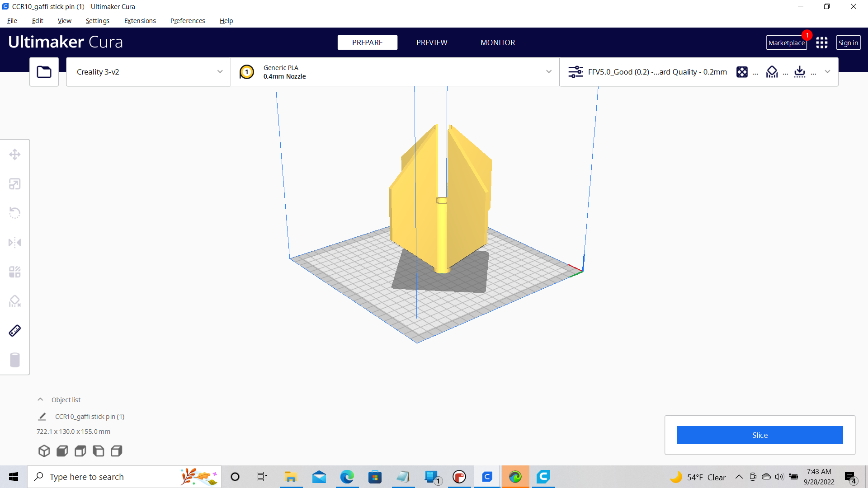Image resolution: width=868 pixels, height=488 pixels.
Task: Open Per Model Settings tool
Action: [x=15, y=272]
